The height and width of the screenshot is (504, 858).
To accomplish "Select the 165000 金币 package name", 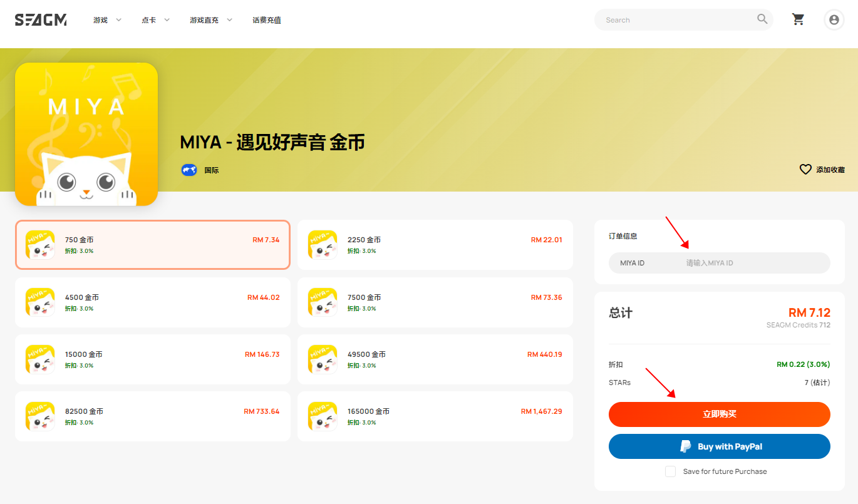I will click(x=368, y=411).
